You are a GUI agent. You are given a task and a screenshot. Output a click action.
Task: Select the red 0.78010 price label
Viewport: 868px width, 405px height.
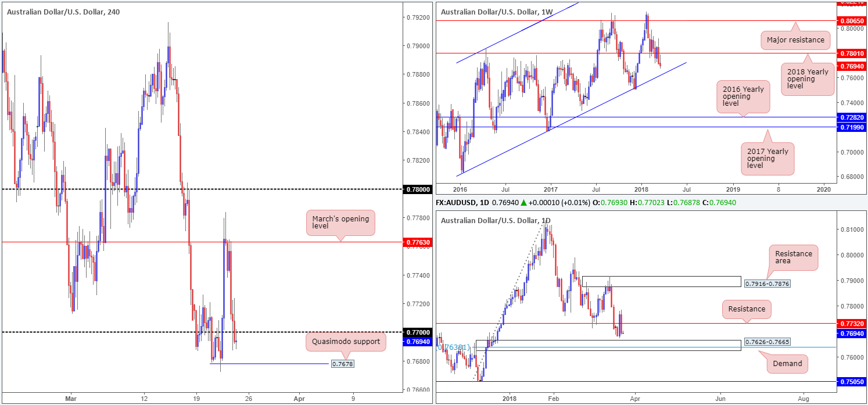point(851,53)
